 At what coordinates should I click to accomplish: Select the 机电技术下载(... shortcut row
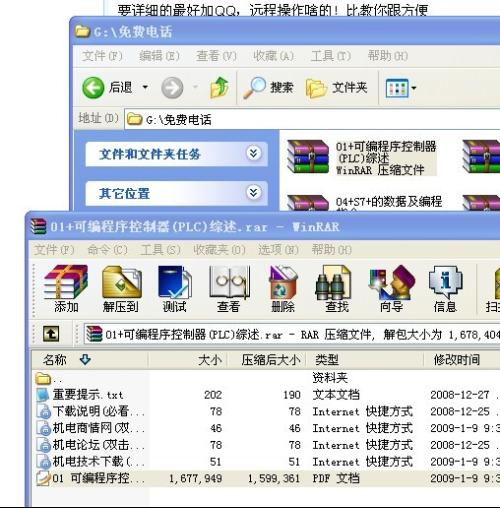point(266,462)
